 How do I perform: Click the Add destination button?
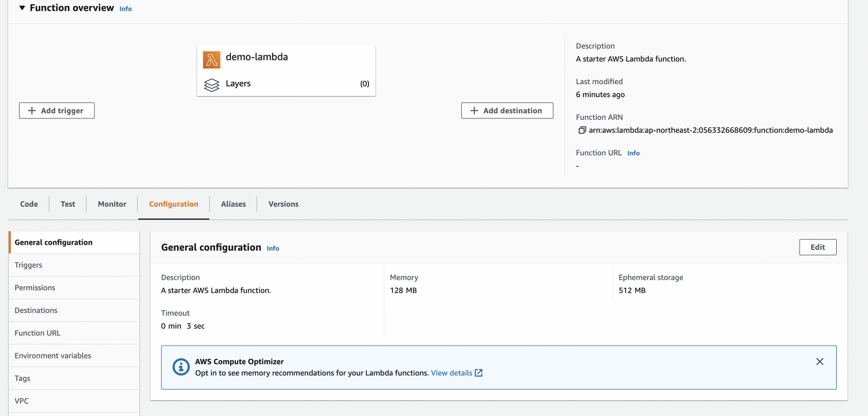click(507, 110)
